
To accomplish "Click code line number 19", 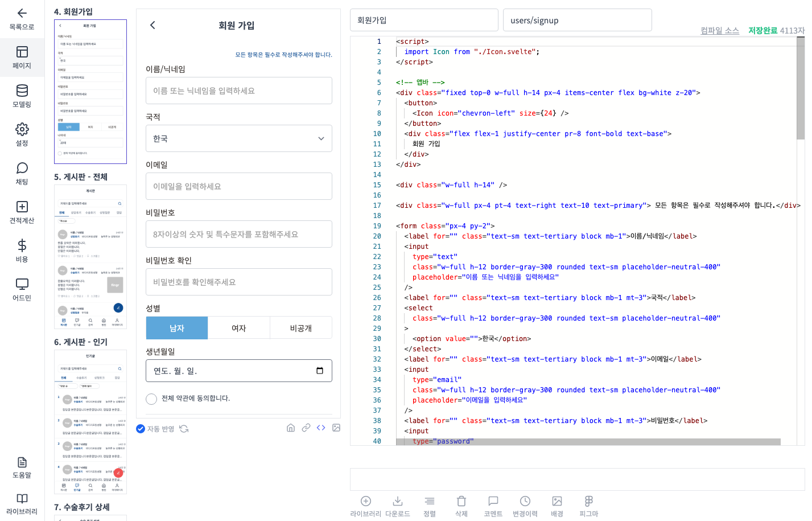I will pos(377,226).
